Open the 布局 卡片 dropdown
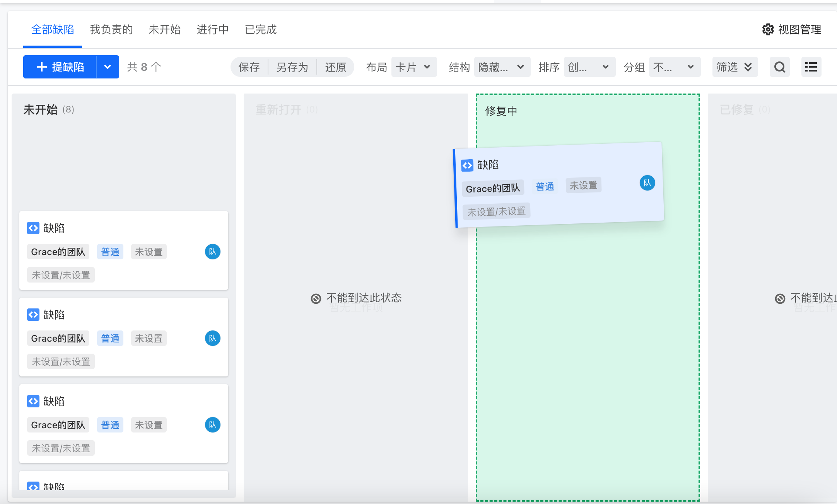 pos(414,67)
